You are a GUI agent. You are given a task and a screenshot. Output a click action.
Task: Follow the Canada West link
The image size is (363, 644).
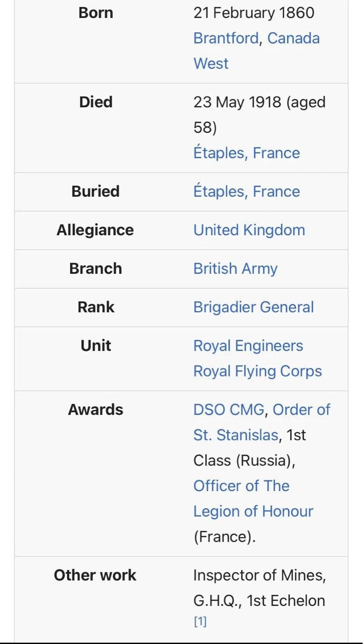pyautogui.click(x=293, y=38)
